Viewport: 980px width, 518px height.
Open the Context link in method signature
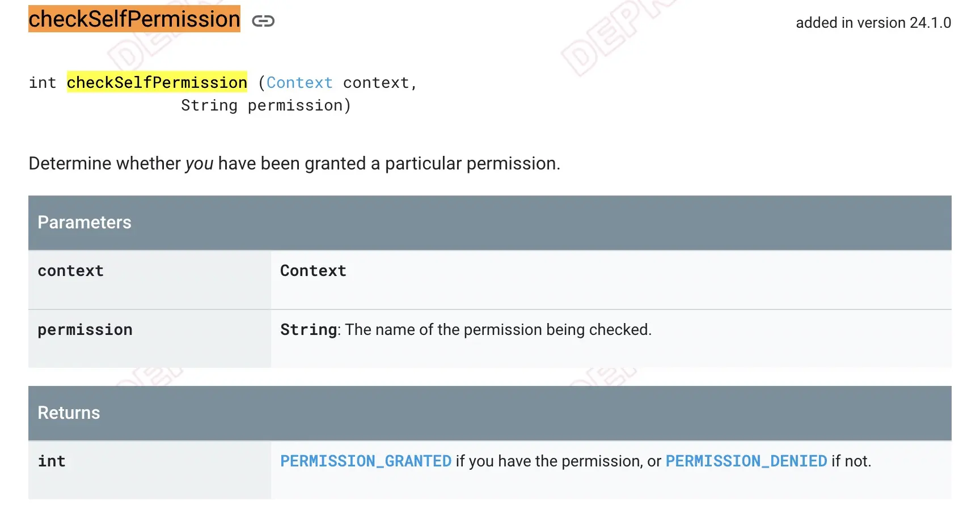[x=299, y=83]
